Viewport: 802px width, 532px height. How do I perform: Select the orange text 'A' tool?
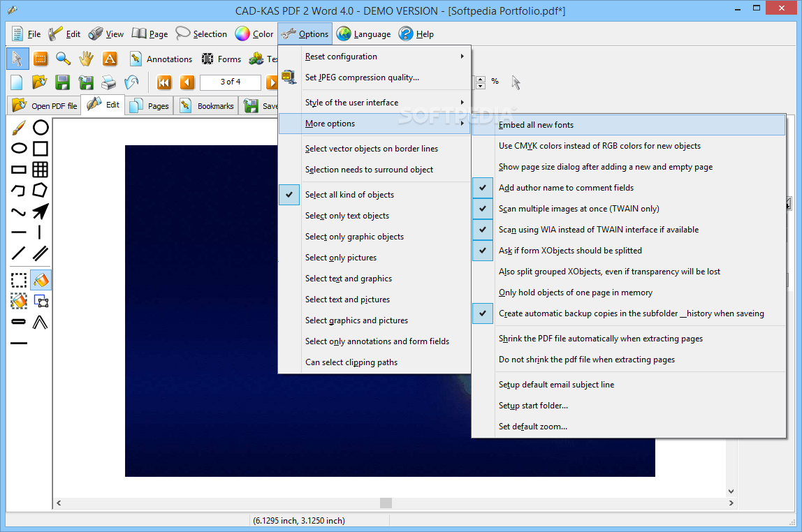click(x=110, y=59)
